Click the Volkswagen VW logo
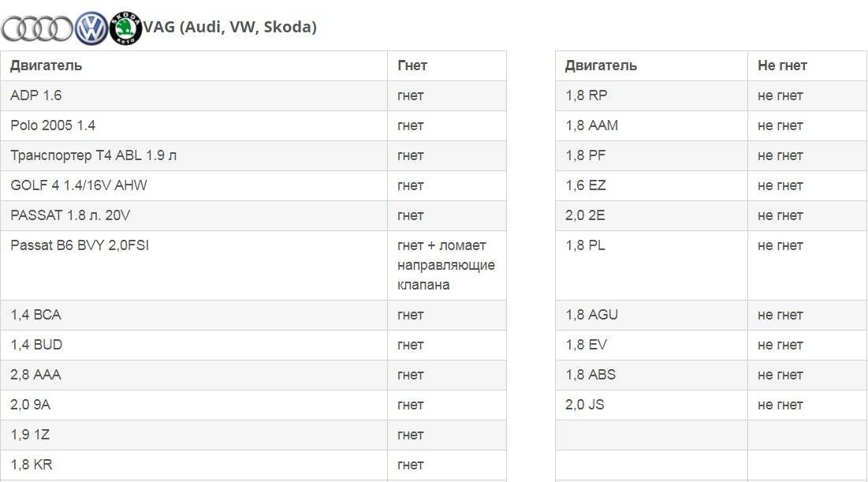 tap(91, 28)
